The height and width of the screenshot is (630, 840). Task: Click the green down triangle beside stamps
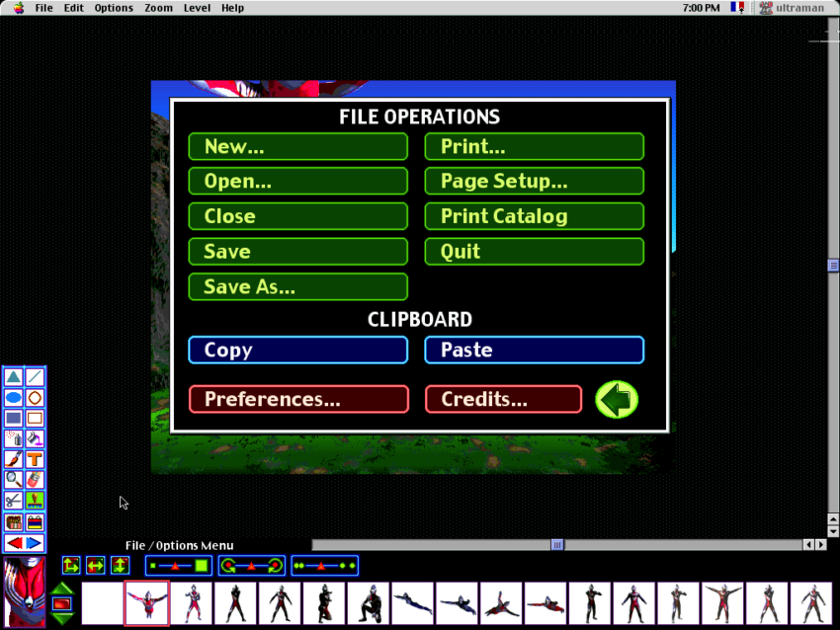[x=62, y=619]
